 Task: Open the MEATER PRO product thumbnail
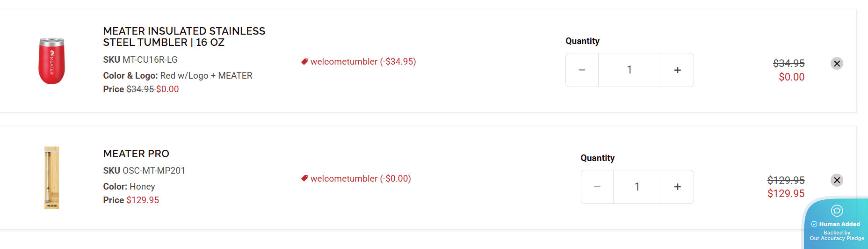point(51,178)
